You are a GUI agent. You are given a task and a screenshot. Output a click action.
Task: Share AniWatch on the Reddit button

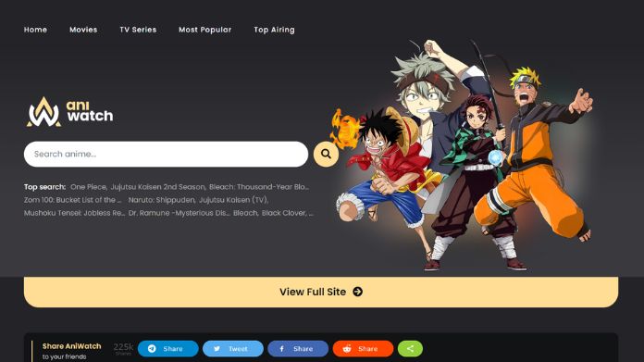tap(363, 348)
